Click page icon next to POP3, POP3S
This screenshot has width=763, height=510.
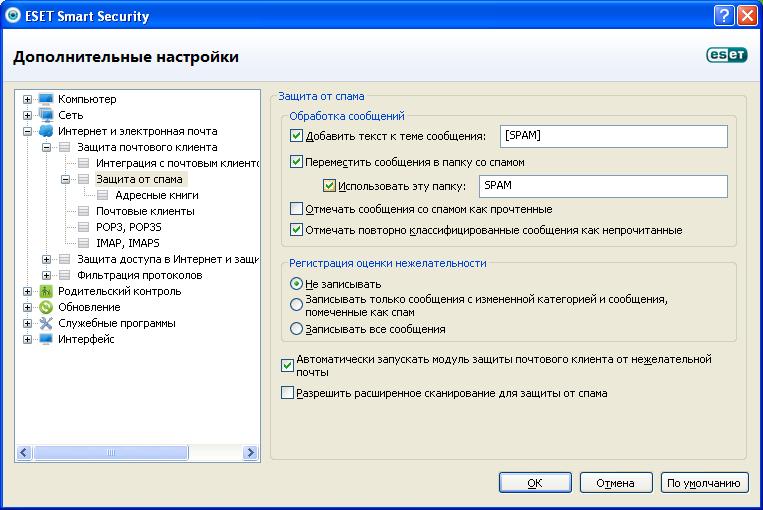coord(83,227)
